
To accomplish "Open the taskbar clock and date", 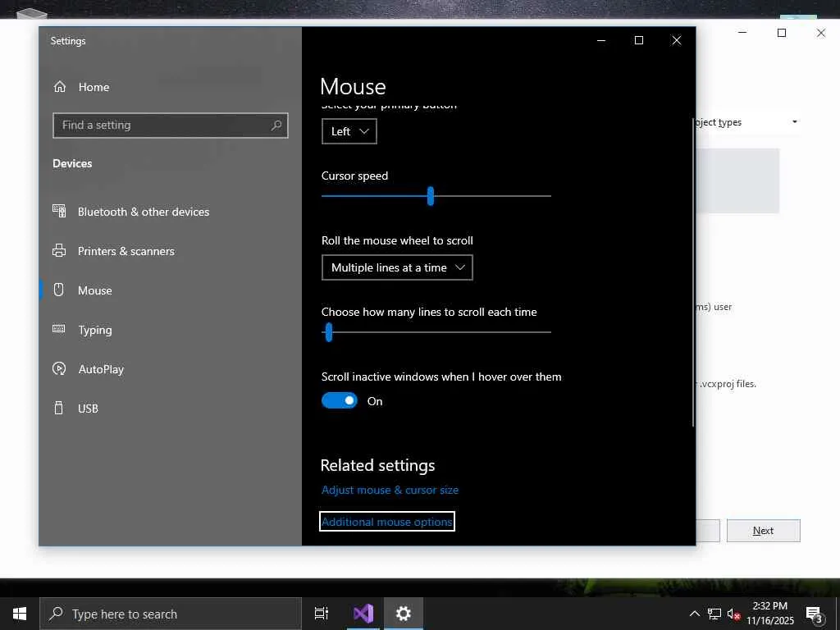I will click(x=770, y=614).
